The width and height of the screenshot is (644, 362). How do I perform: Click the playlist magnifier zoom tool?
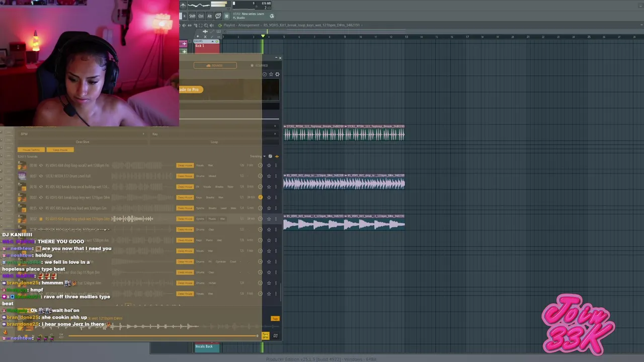pyautogui.click(x=206, y=25)
